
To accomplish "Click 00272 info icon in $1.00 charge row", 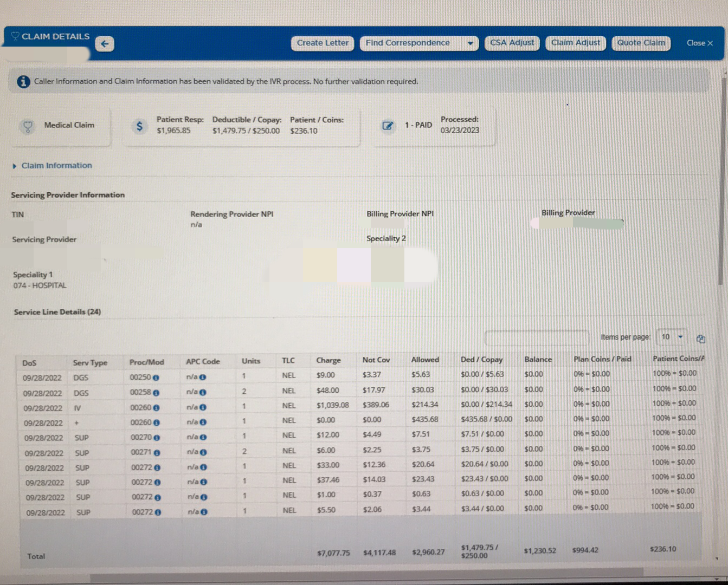I will click(158, 497).
